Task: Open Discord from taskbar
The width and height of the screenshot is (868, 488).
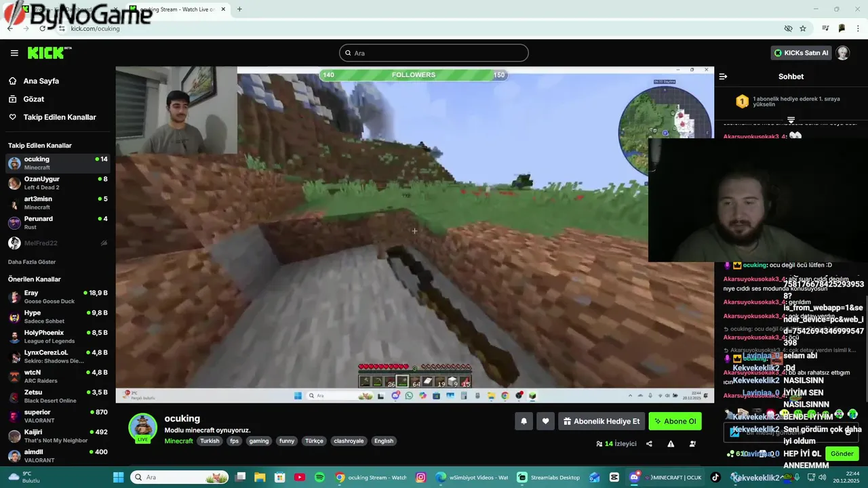Action: pyautogui.click(x=634, y=477)
